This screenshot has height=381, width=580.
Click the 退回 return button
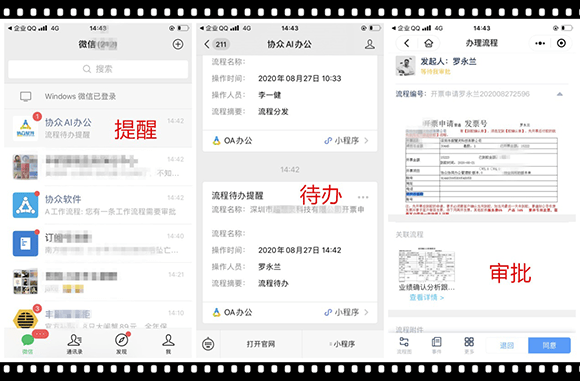point(507,345)
